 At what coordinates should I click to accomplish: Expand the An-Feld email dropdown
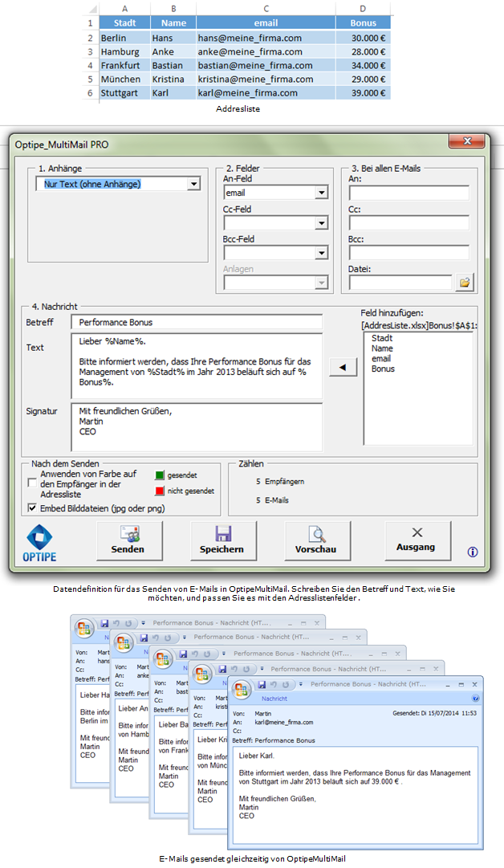[321, 193]
